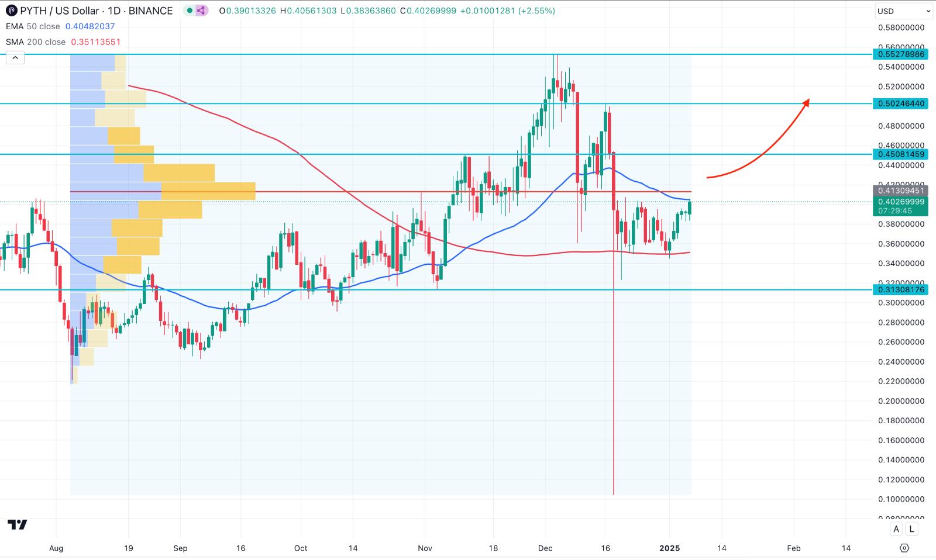Click the purple share indicator icon
This screenshot has width=936, height=560.
(x=201, y=11)
